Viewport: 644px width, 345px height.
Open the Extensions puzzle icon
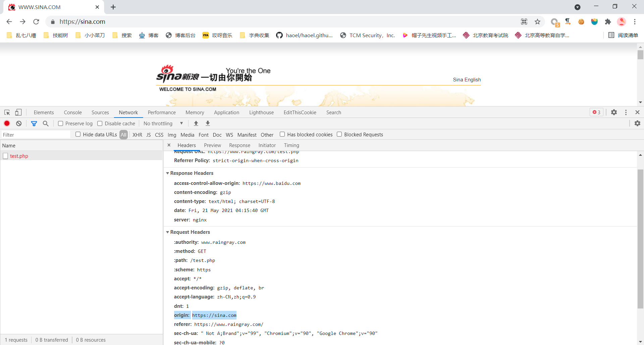pos(608,22)
